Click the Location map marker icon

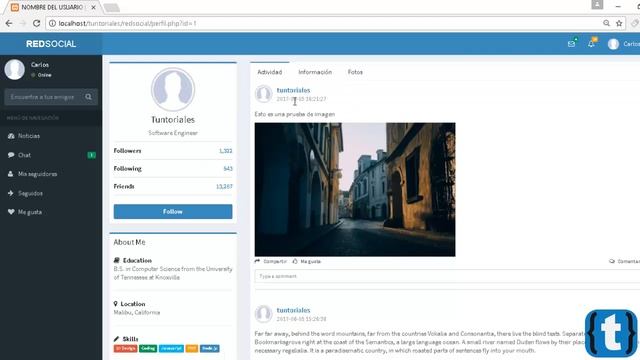click(116, 304)
